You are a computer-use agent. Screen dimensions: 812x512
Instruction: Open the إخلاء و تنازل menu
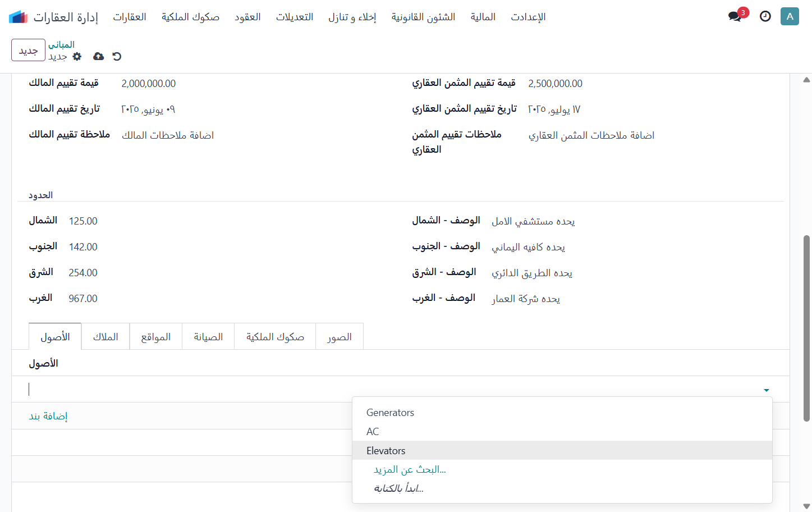pos(352,17)
